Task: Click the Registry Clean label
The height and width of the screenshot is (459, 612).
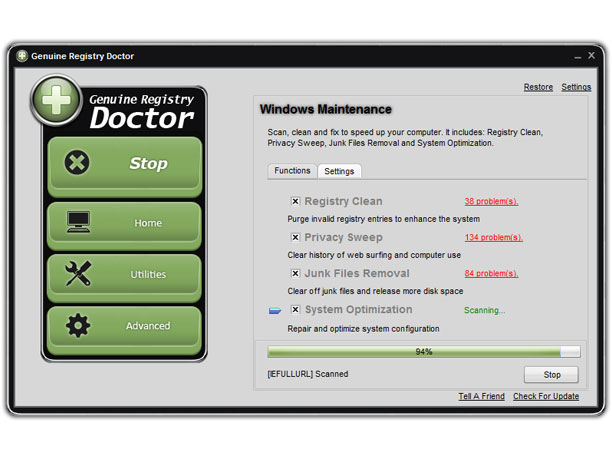Action: (343, 201)
